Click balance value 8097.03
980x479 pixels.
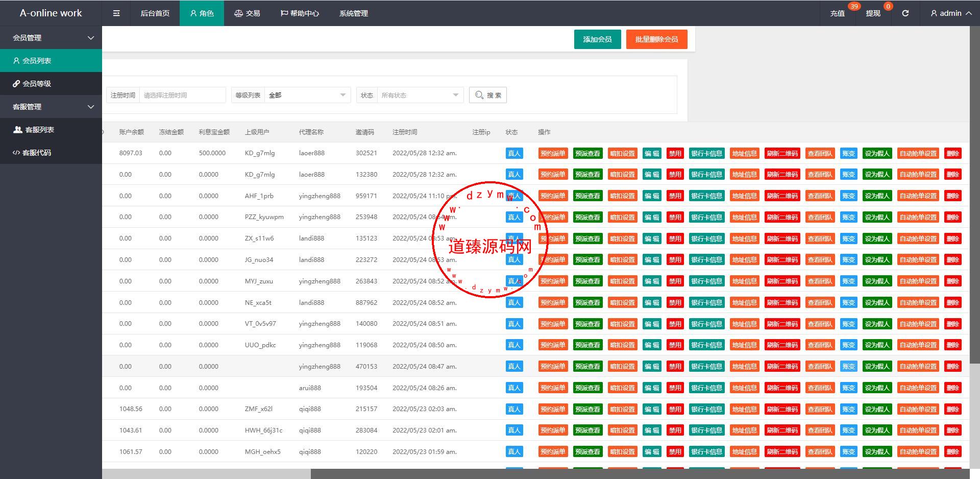[x=131, y=153]
